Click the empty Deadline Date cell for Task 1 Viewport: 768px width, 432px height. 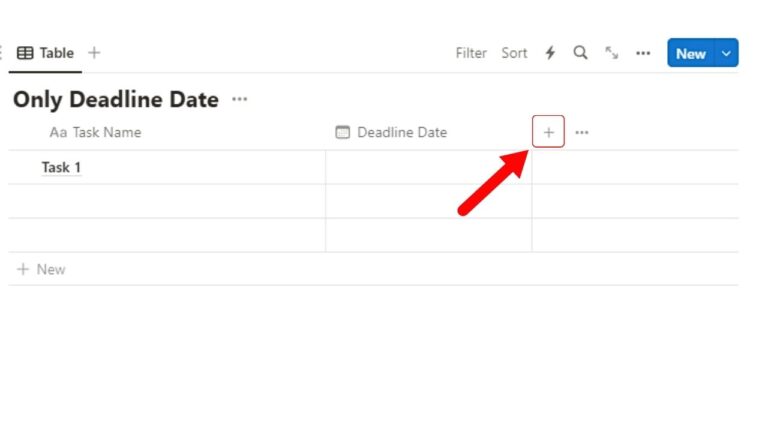click(x=429, y=167)
